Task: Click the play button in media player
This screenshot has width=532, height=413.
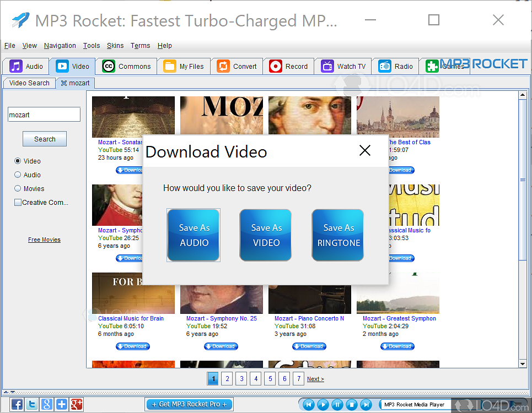Action: point(323,405)
